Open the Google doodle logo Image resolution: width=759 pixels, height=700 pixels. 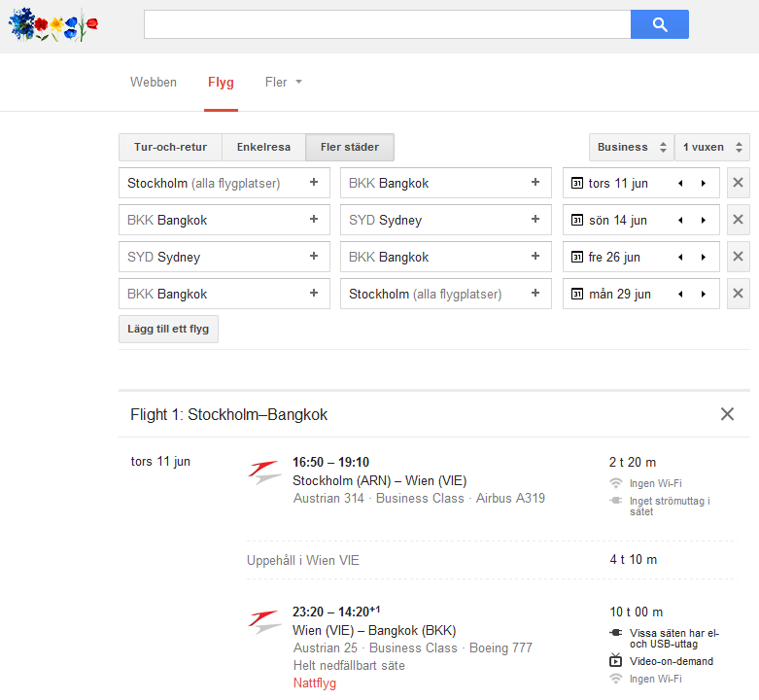click(x=53, y=24)
